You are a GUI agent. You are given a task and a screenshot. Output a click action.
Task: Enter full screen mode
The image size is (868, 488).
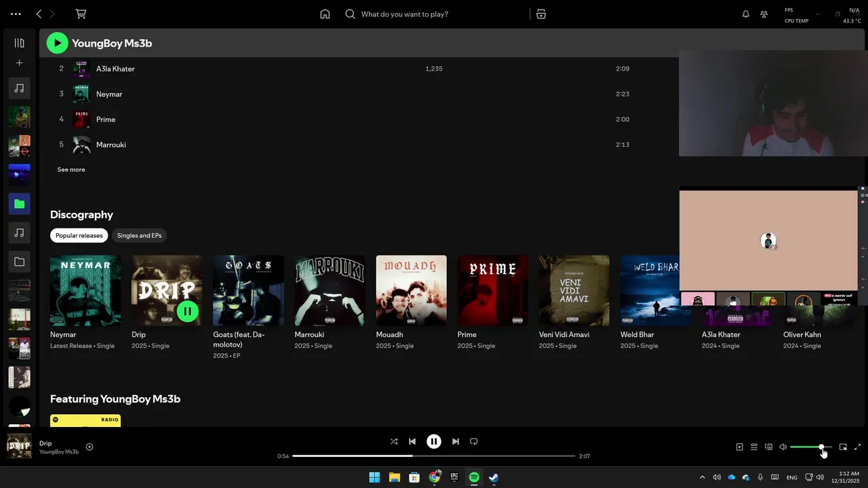pos(857,447)
